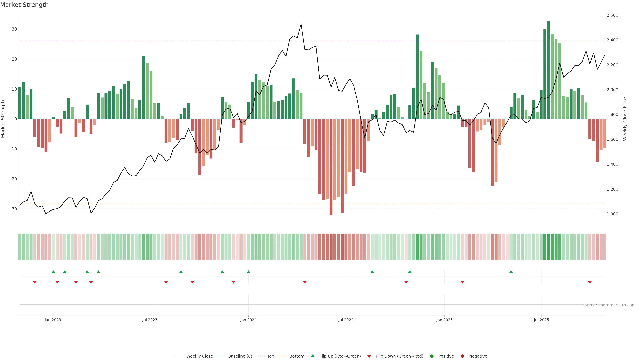The image size is (644, 362).
Task: Click the Jan 2023 x-axis label
Action: [x=53, y=320]
